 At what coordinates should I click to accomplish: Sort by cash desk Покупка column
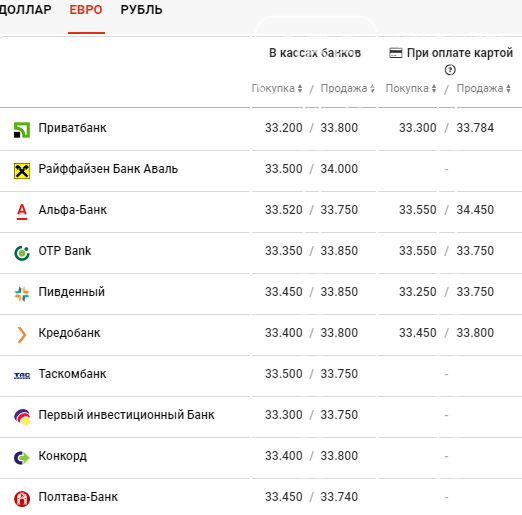coord(277,88)
